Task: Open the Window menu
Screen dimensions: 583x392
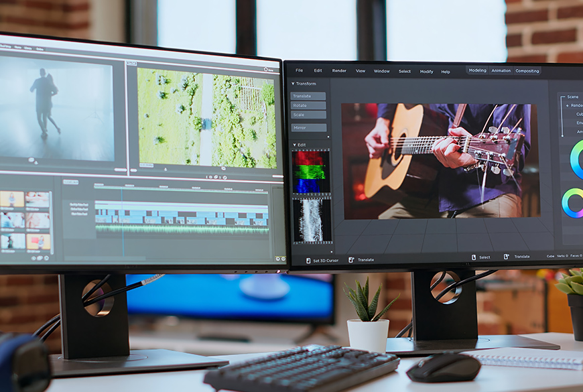Action: coord(381,71)
